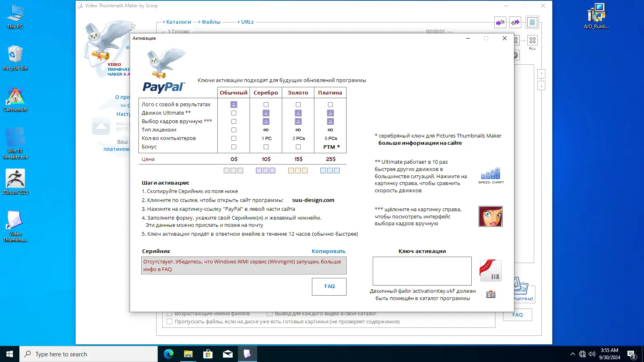The height and width of the screenshot is (362, 644).
Task: Open the Windows Start menu
Action: coord(10,354)
